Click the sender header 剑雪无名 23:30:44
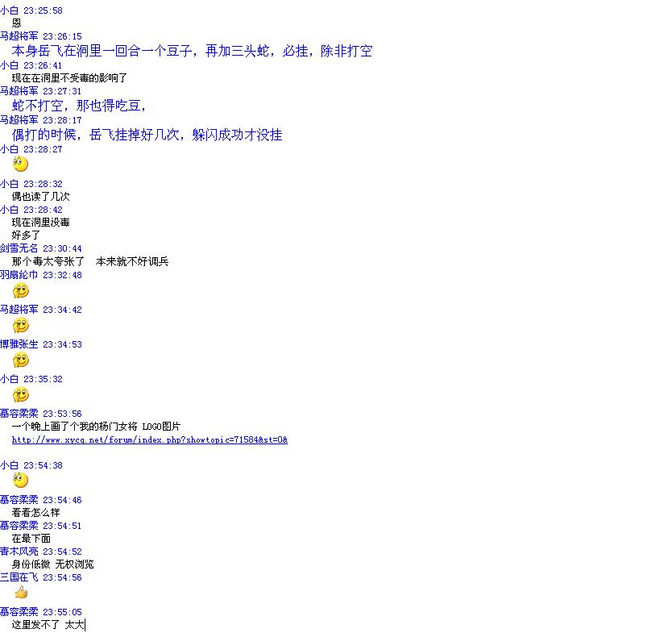Screen dimensions: 672x633 41,248
